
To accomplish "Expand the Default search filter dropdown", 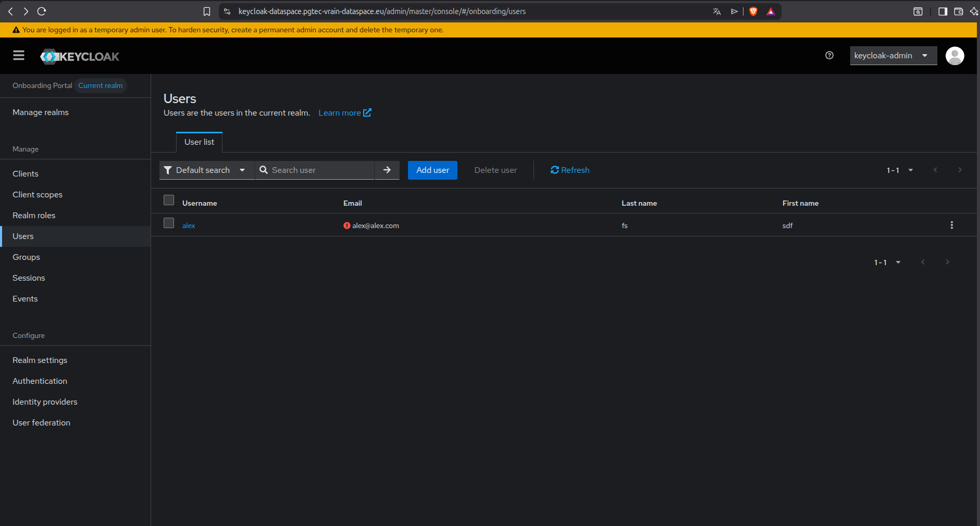I will pyautogui.click(x=207, y=170).
